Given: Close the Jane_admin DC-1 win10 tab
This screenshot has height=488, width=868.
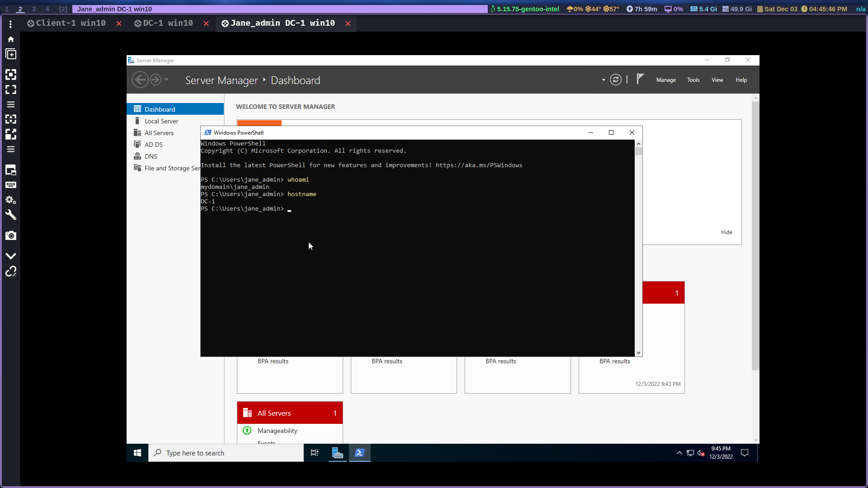Looking at the screenshot, I should (348, 23).
